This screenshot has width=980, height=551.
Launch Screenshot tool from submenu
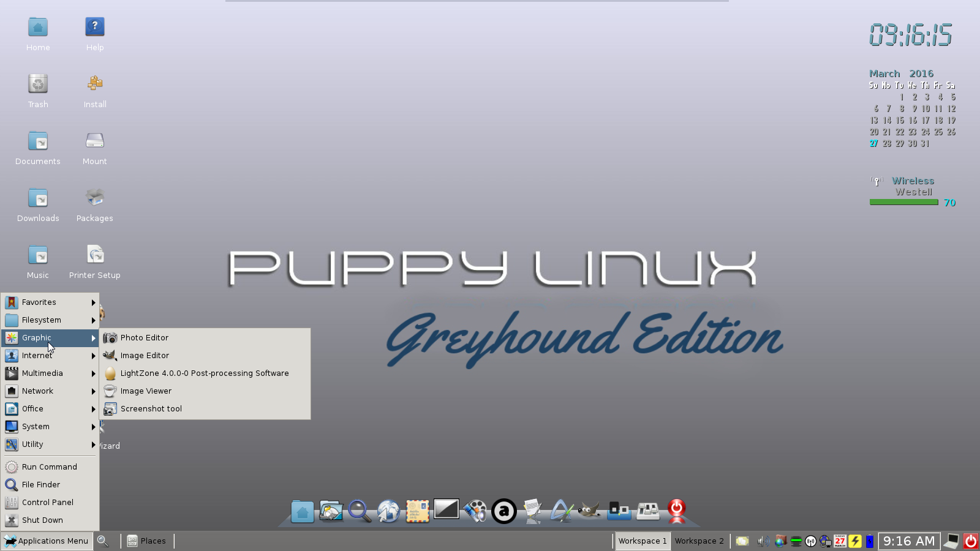pos(205,409)
